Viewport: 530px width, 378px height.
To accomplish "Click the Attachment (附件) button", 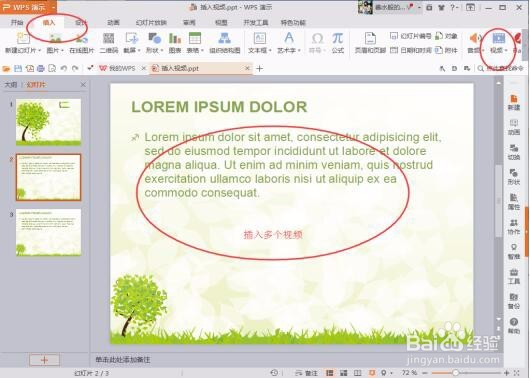I will pos(446,50).
